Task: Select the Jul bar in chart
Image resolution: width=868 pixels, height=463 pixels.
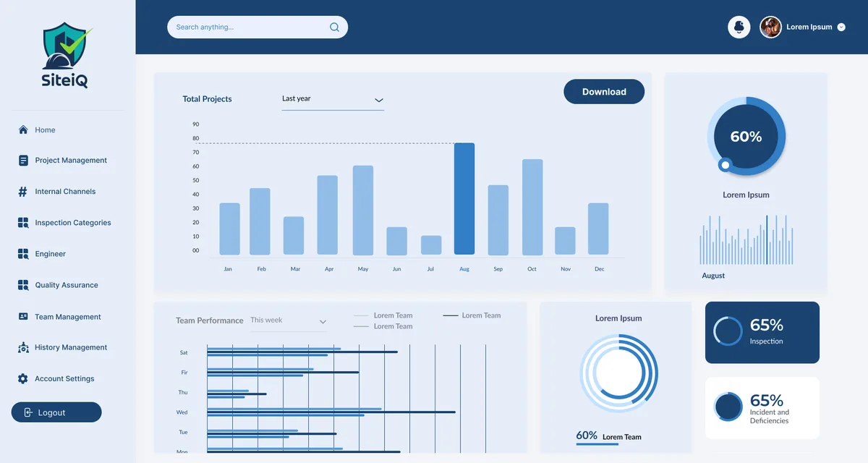Action: (x=431, y=245)
